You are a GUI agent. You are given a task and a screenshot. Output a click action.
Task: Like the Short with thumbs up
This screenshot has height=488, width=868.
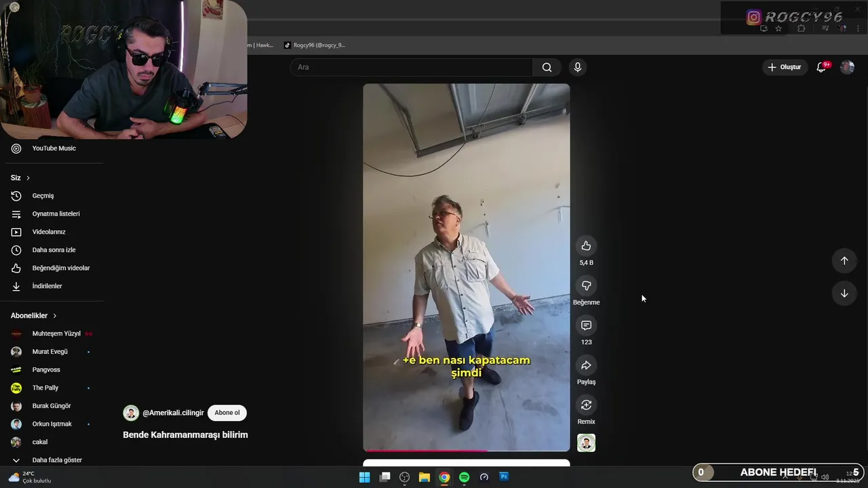pyautogui.click(x=586, y=246)
